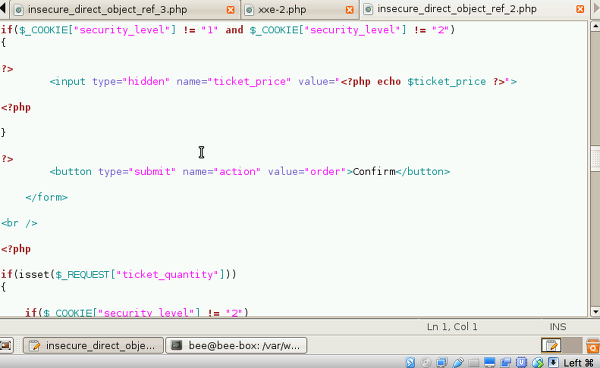Viewport: 600px width, 368px height.
Task: Click the $ticket_price variable in code
Action: (447, 81)
